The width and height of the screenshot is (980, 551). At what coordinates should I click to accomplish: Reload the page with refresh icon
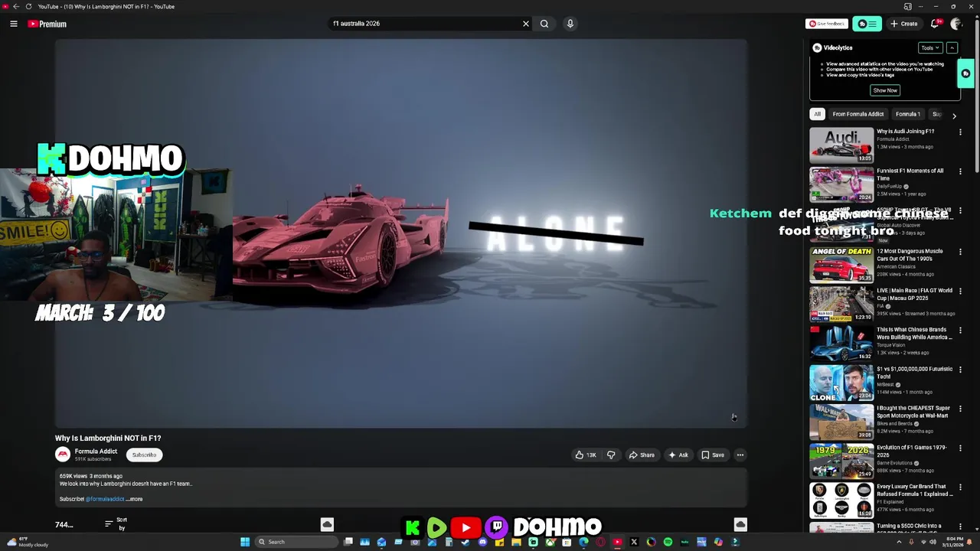[29, 6]
